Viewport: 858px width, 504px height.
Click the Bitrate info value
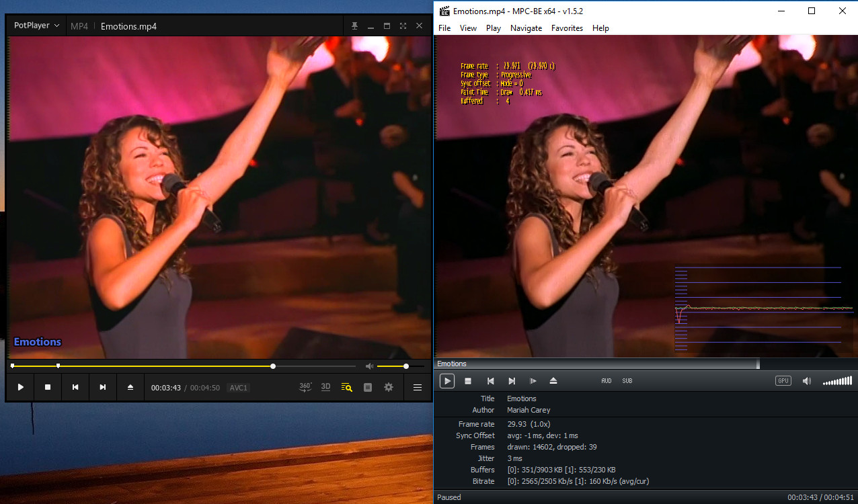[578, 481]
